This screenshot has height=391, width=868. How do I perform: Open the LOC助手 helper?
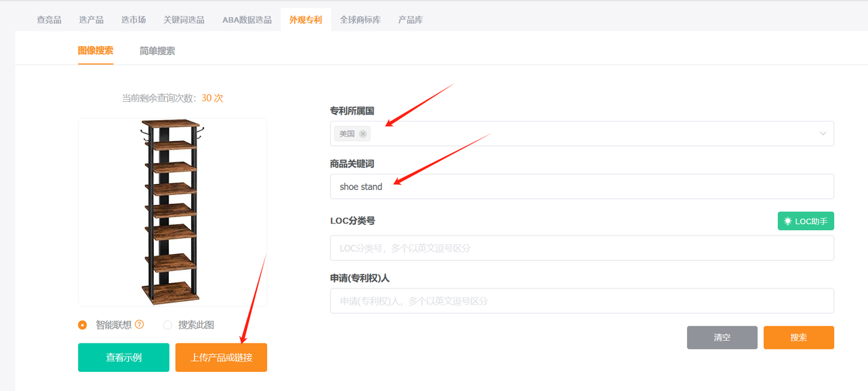click(806, 221)
